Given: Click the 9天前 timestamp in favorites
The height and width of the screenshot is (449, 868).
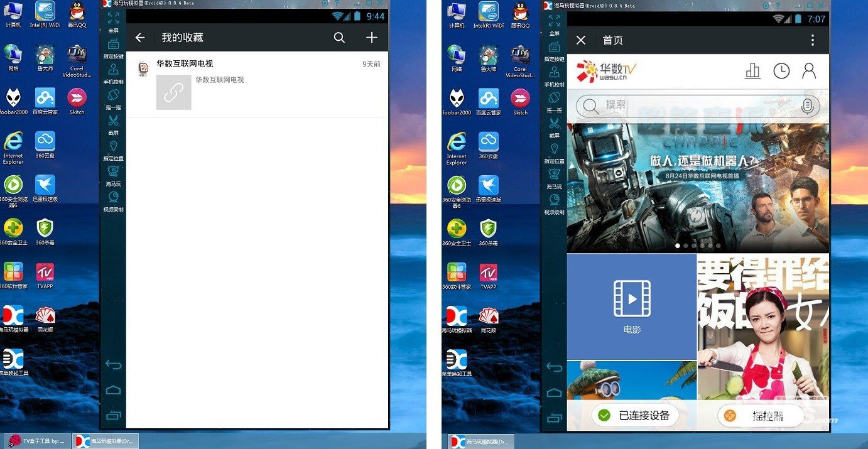Looking at the screenshot, I should (371, 64).
